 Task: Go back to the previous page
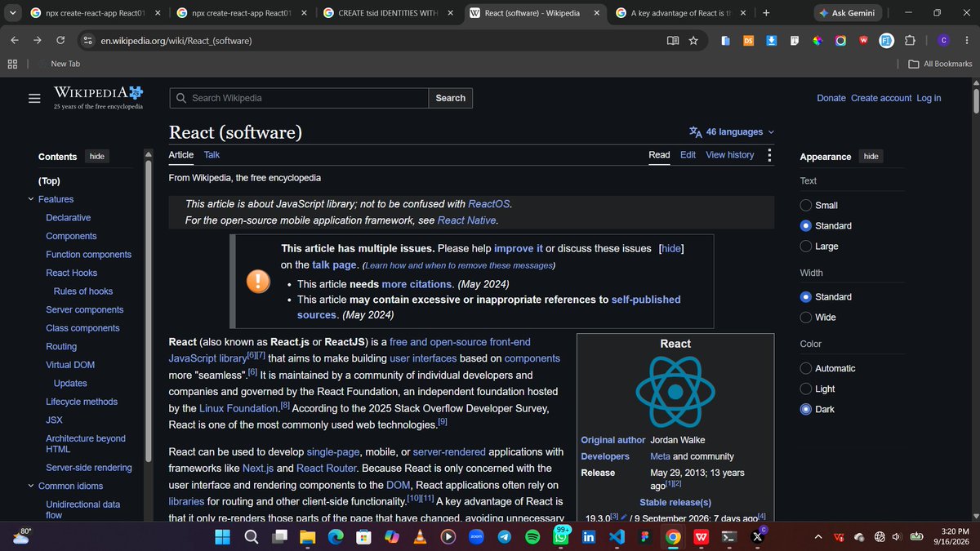pyautogui.click(x=15, y=41)
